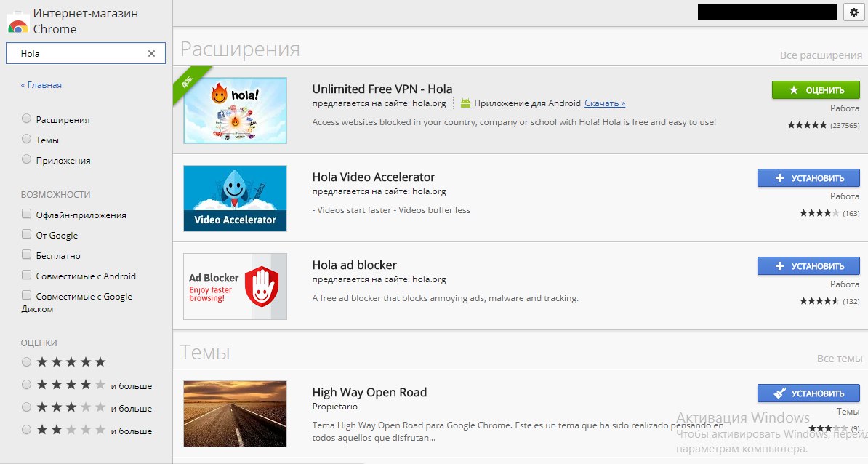Viewport: 868px width, 464px height.
Task: Select the Расширения radio button
Action: [26, 119]
